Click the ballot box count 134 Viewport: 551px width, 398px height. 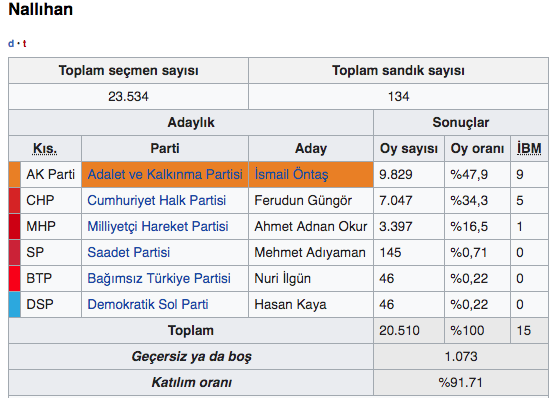(x=398, y=96)
